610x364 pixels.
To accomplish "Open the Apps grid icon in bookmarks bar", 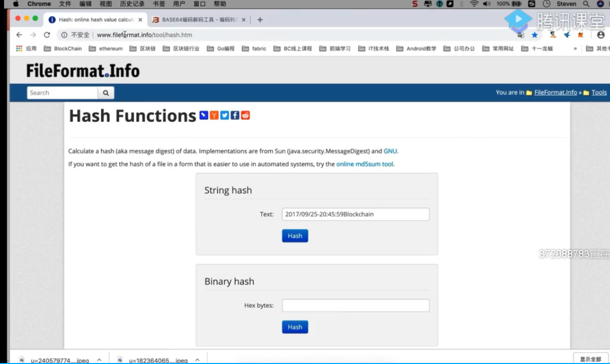I will point(19,49).
